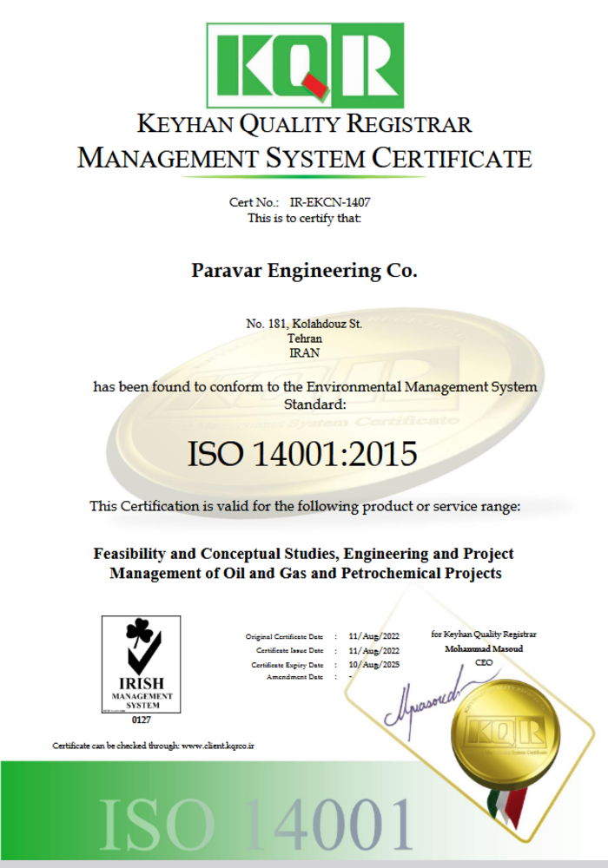Click the 'This Certification is valid for' sentence
The height and width of the screenshot is (868, 608).
tap(305, 507)
